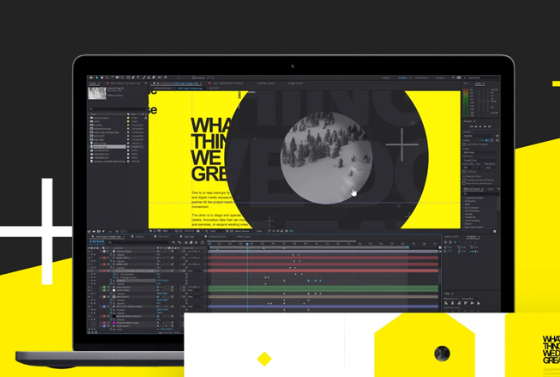This screenshot has height=377, width=560.
Task: Expand the first folder in Project panel
Action: click(89, 118)
